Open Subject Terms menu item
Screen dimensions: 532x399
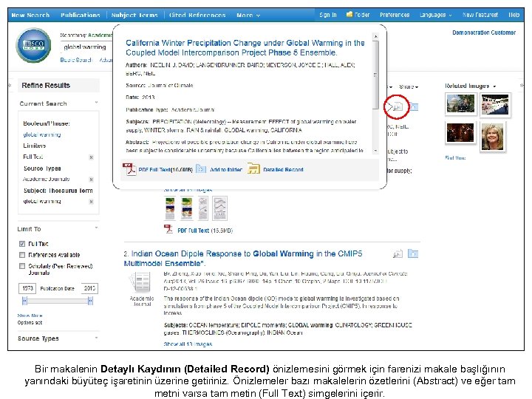[134, 15]
